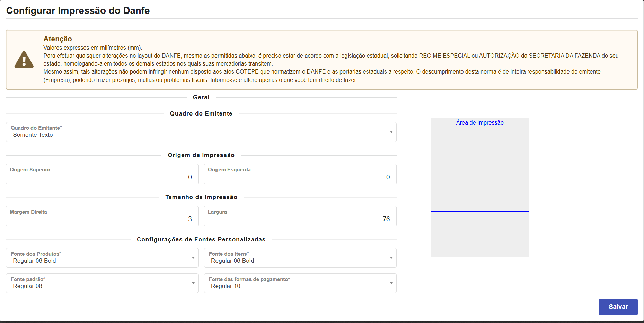Click the warning triangle icon
644x323 pixels.
pos(24,60)
